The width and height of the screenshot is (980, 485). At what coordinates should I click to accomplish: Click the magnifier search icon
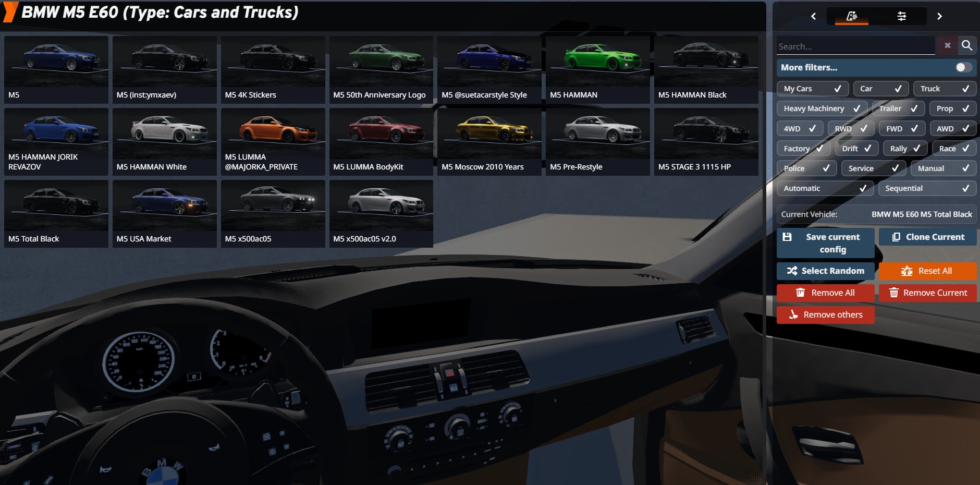tap(967, 46)
